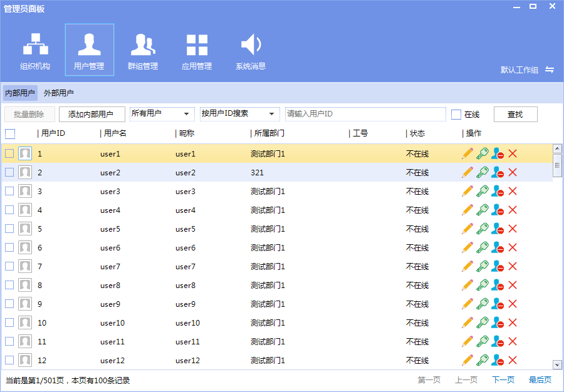Click the vertical scrollbar thumb of the user list

(557, 165)
